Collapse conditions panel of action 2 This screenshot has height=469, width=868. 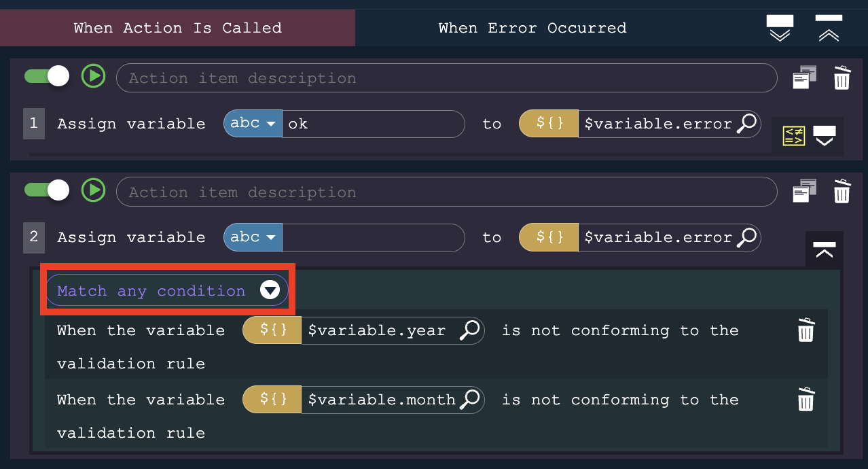[x=824, y=249]
